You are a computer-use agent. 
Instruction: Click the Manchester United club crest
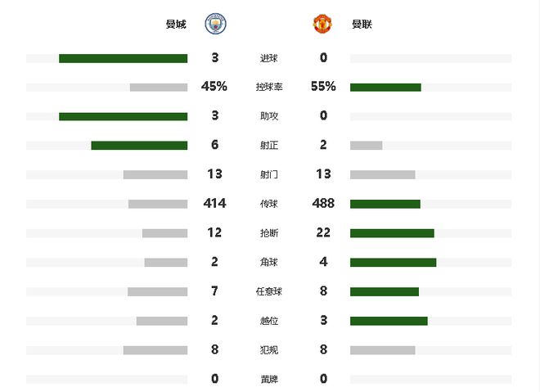click(x=322, y=24)
